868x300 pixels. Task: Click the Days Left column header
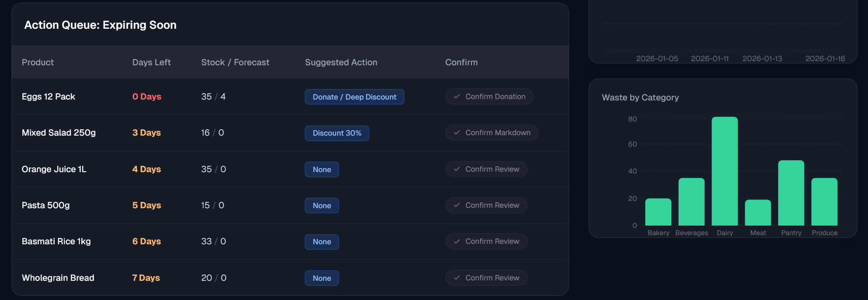pos(152,63)
